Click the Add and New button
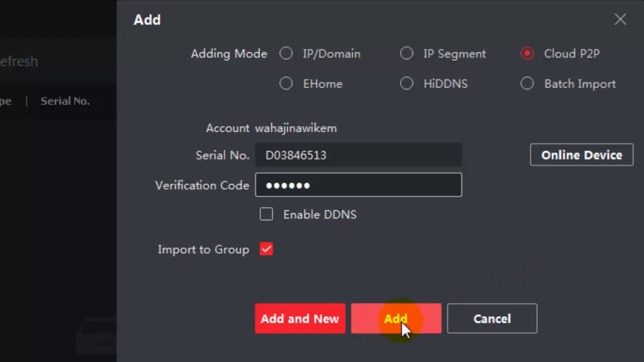The height and width of the screenshot is (362, 644). [x=300, y=318]
